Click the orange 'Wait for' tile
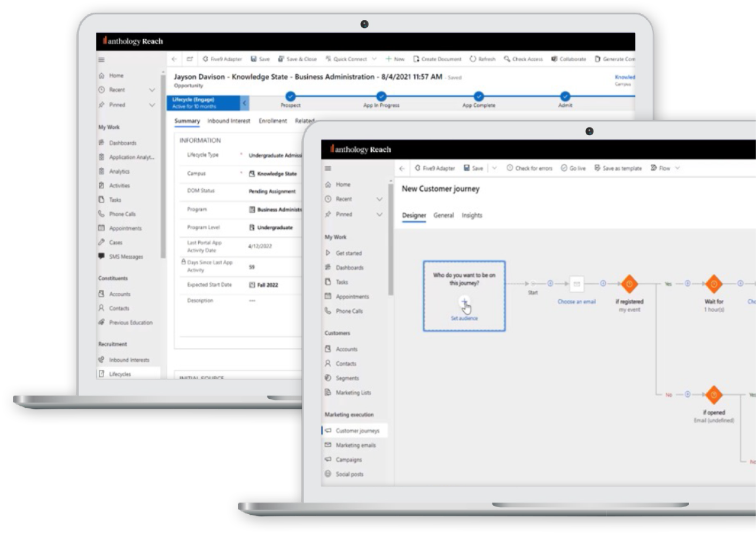 pyautogui.click(x=714, y=284)
